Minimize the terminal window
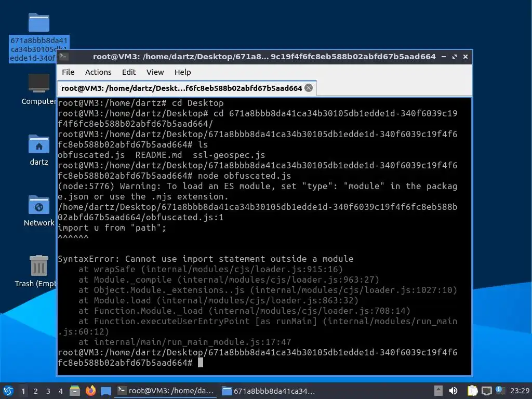Viewport: 532px width, 399px height. (444, 57)
